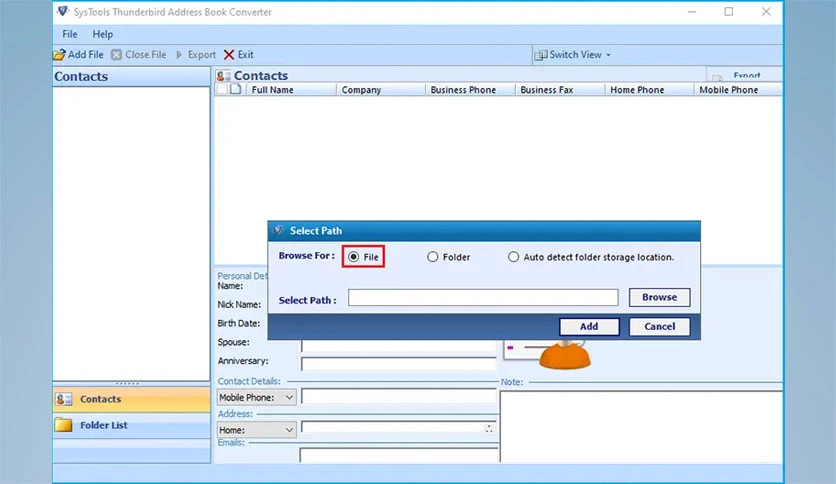This screenshot has width=836, height=484.
Task: Click the Add File toolbar icon
Action: 59,55
